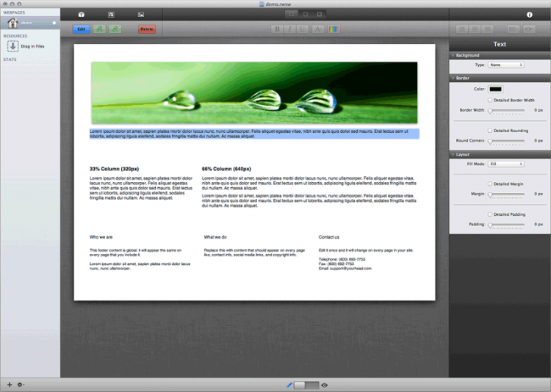Screen dimensions: 551x392
Task: Select the first view mode icon
Action: (x=292, y=14)
